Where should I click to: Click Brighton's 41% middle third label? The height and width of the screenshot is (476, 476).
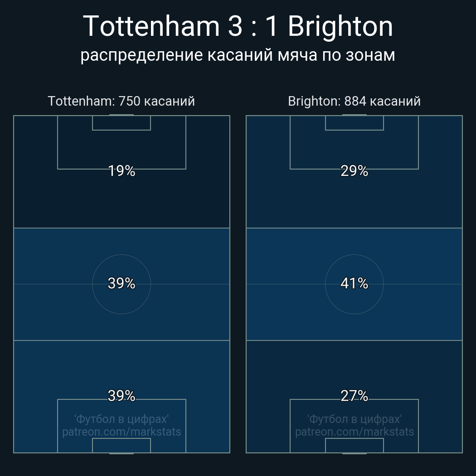[354, 283]
